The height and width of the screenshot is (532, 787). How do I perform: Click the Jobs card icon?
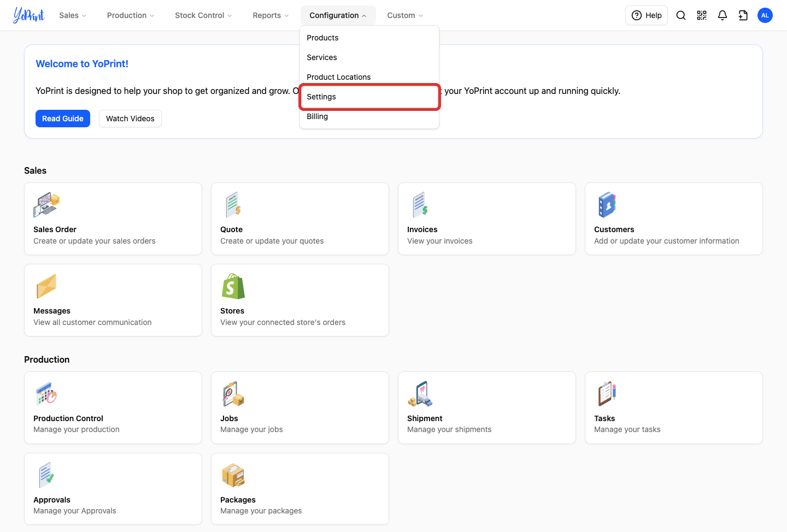tap(233, 394)
